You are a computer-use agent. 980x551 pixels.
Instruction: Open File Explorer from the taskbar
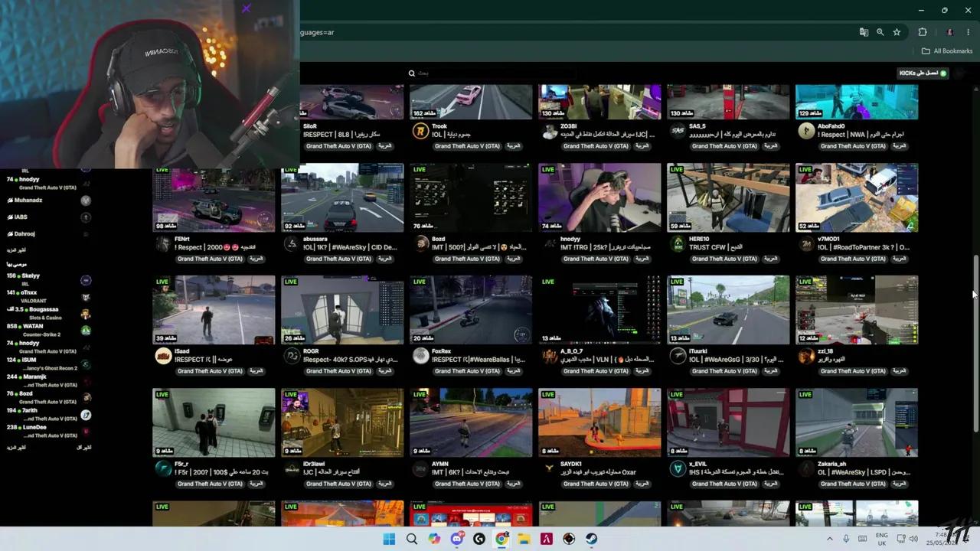(524, 539)
